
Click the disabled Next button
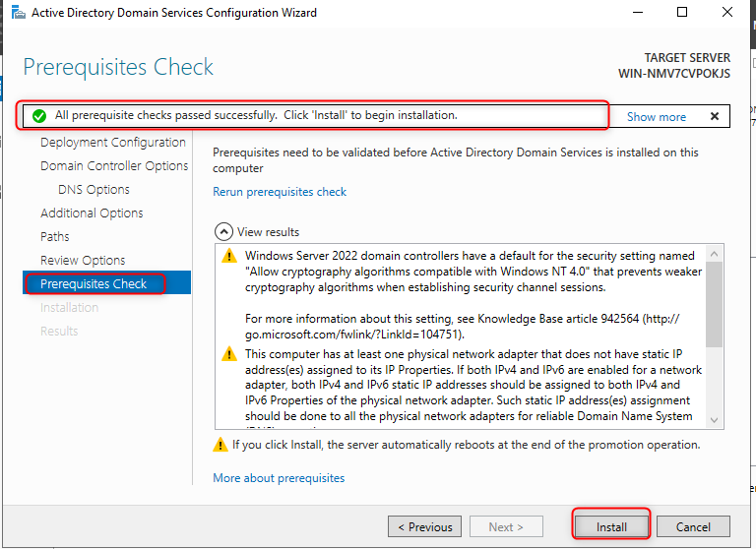pos(506,526)
